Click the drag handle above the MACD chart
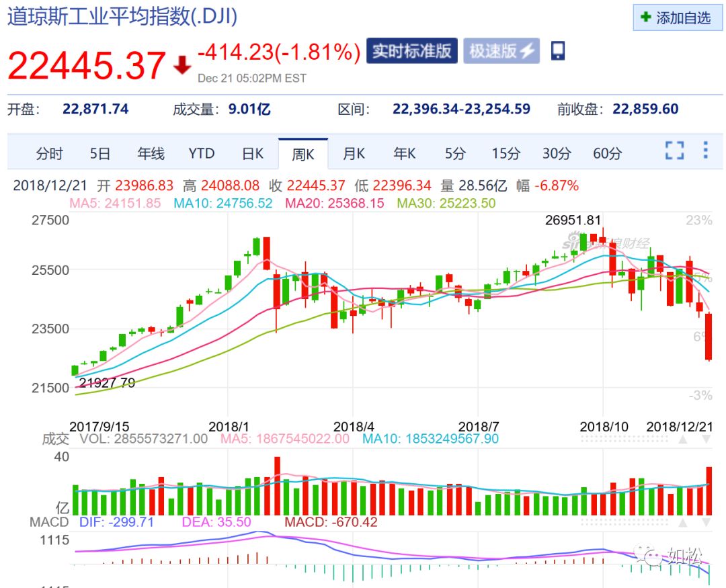The height and width of the screenshot is (588, 726). point(624,523)
